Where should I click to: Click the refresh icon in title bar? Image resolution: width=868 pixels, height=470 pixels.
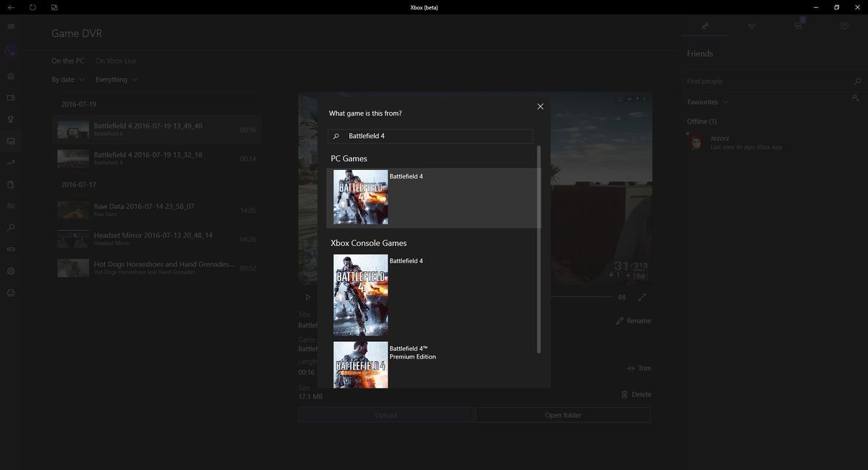33,7
